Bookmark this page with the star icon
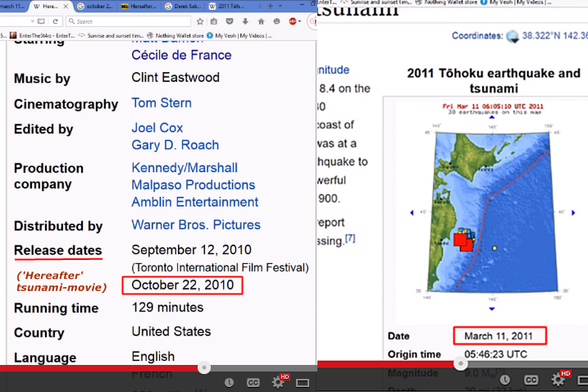The image size is (588, 392). pyautogui.click(x=200, y=21)
